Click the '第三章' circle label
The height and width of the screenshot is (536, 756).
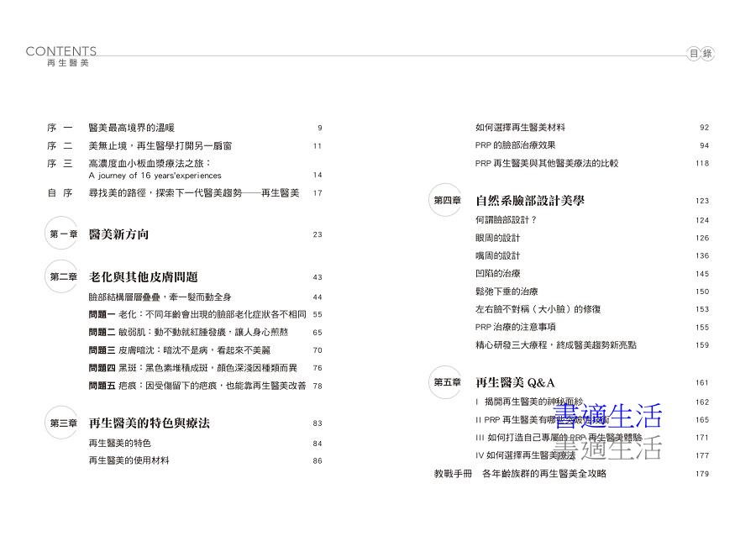[61, 423]
